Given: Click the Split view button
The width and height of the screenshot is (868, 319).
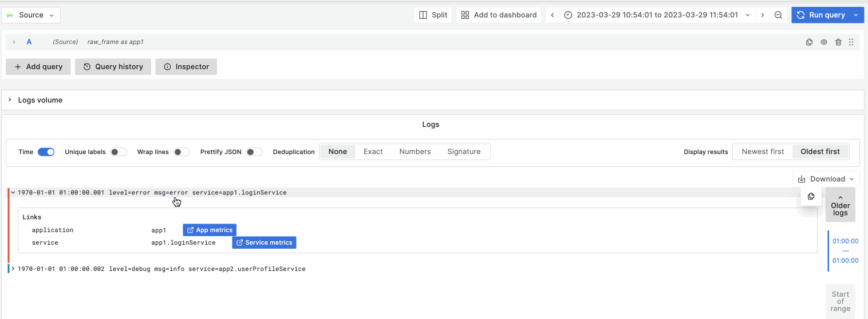Looking at the screenshot, I should pyautogui.click(x=433, y=15).
